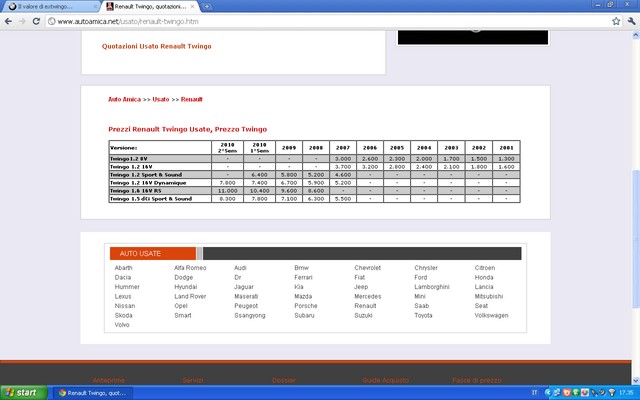Open Mercedes used cars link

point(367,296)
